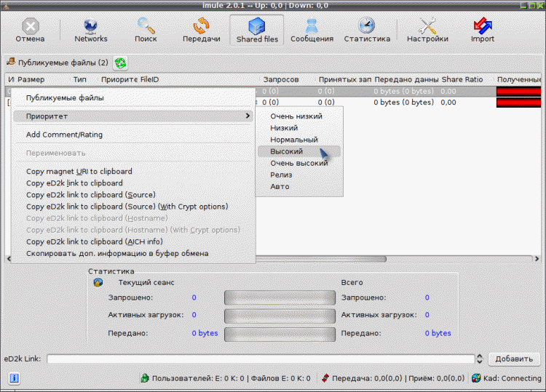Open the Networks globe icon
This screenshot has width=546, height=392.
pos(90,26)
